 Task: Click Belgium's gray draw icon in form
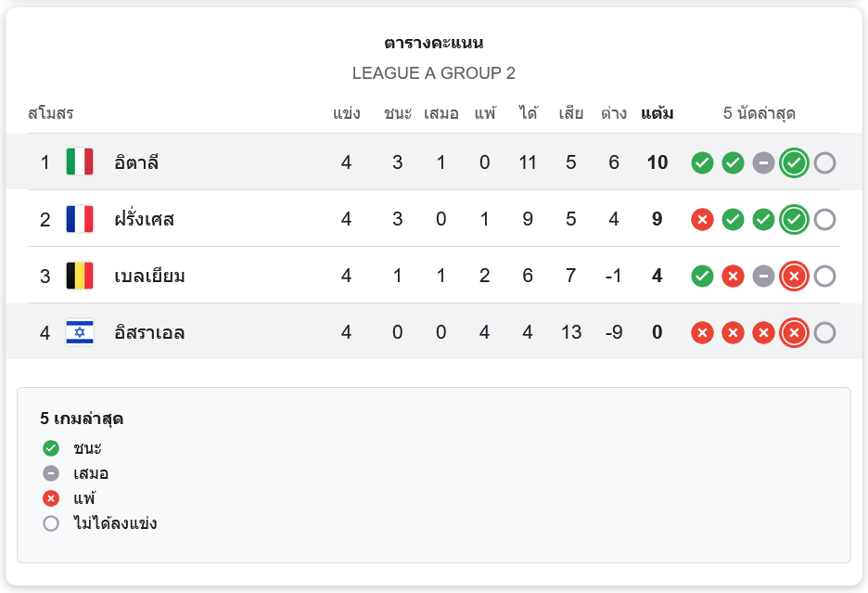(763, 277)
